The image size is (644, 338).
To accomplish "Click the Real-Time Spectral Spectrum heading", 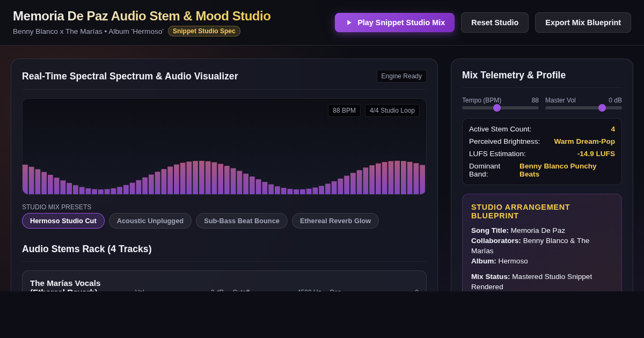I will coord(130,76).
